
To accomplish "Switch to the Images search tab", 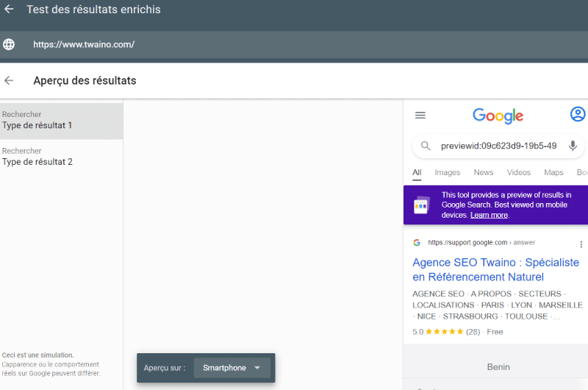I will [447, 172].
